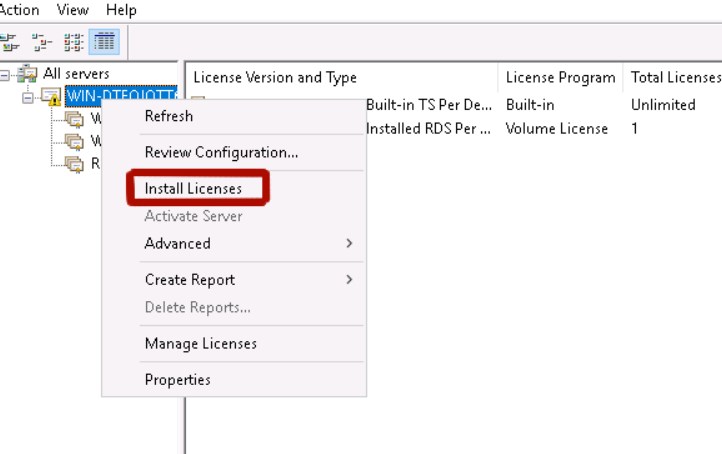Screen dimensions: 722x454
Task: Open the Action menu
Action: coord(19,10)
